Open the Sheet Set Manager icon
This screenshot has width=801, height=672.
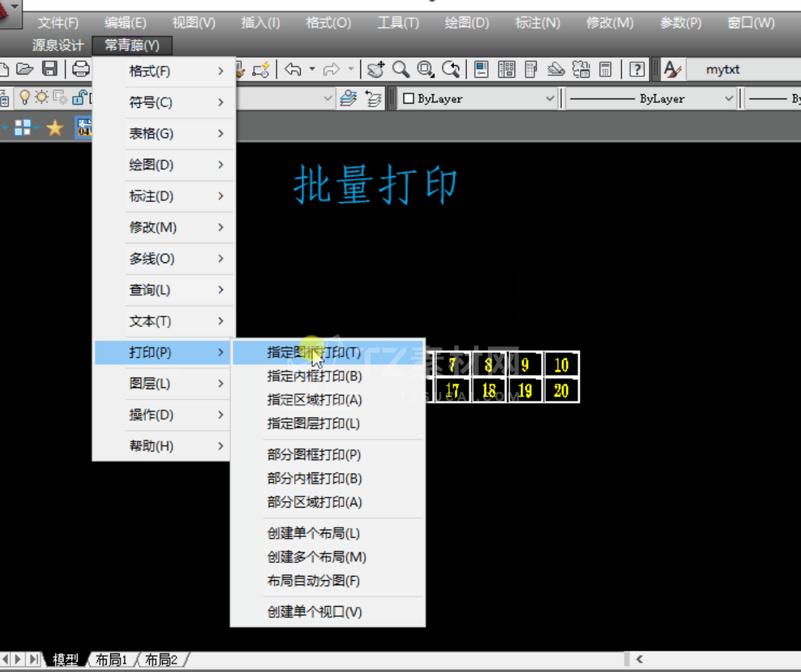556,69
